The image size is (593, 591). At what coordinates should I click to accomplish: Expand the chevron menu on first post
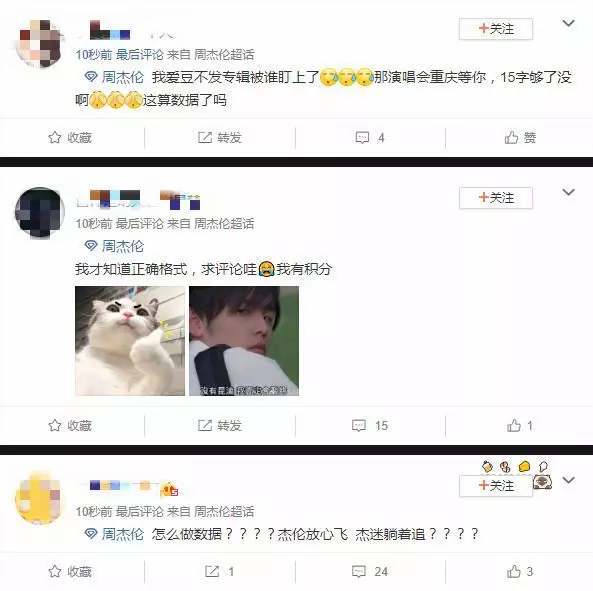(568, 23)
